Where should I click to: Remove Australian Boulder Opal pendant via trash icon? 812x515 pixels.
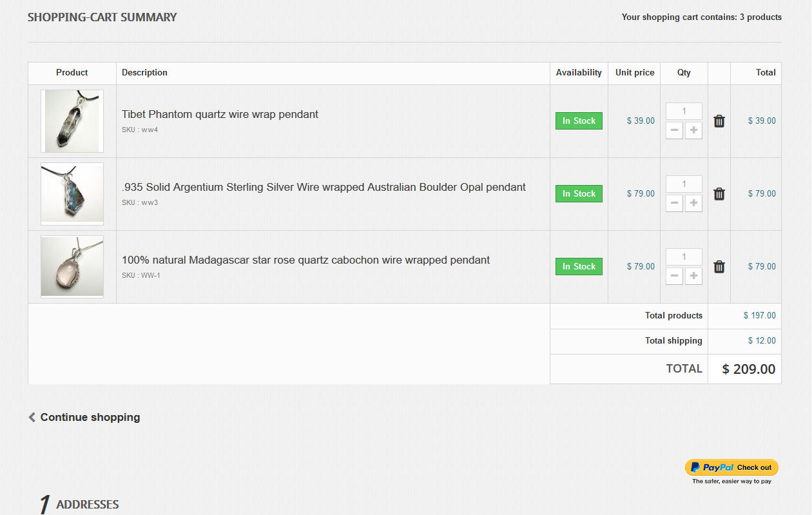[719, 194]
